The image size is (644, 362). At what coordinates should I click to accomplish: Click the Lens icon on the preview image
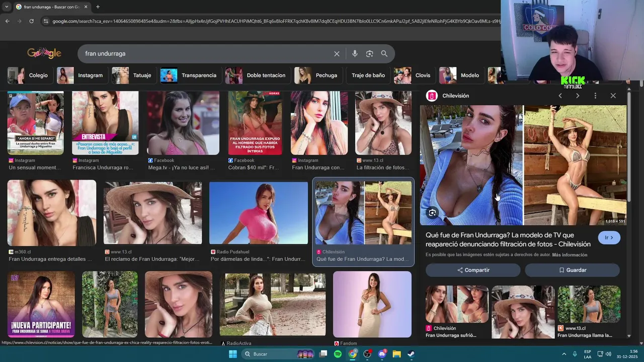432,213
